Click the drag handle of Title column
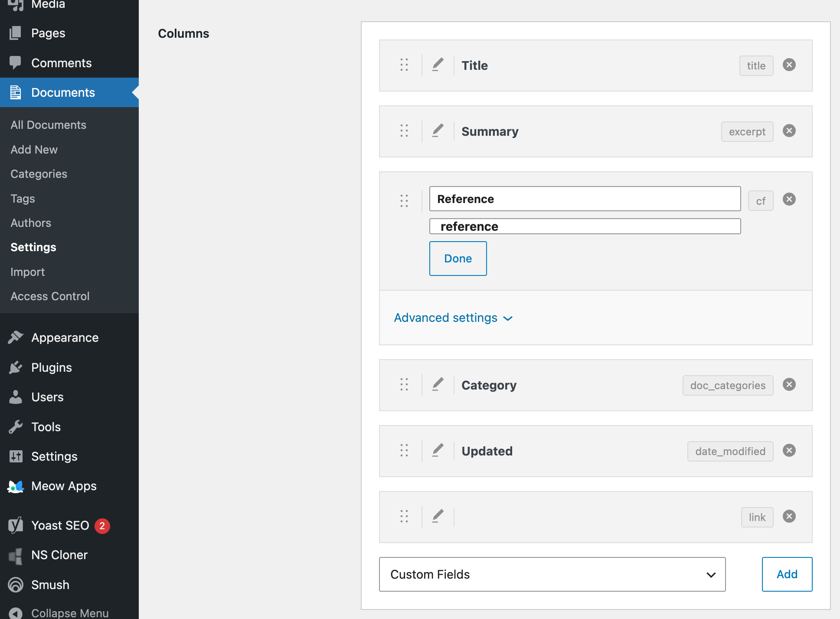 [404, 65]
